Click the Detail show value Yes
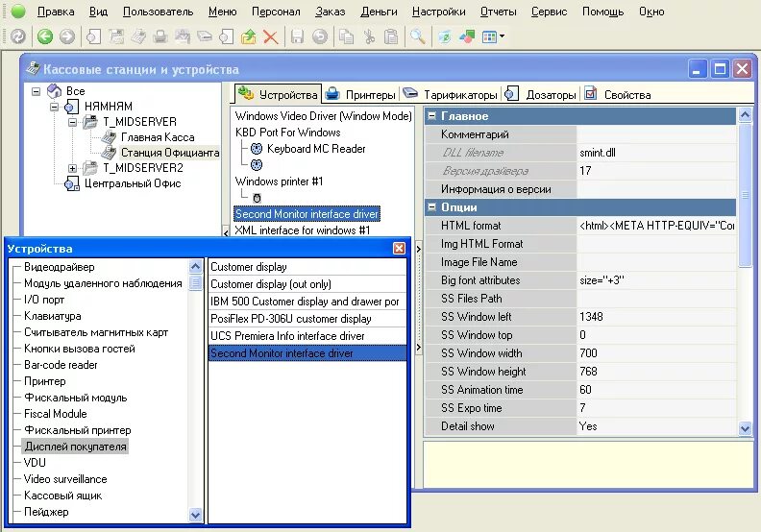 (656, 426)
